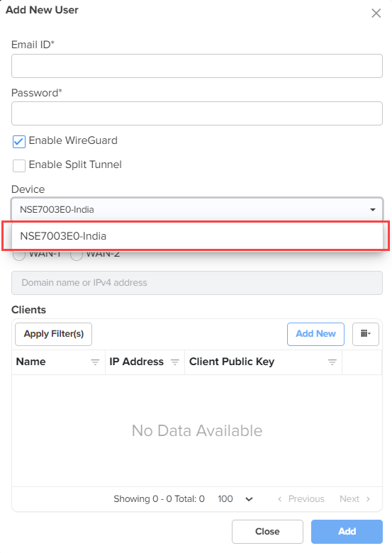Check the Enable Split Tunnel checkbox
392x553 pixels.
(x=19, y=165)
